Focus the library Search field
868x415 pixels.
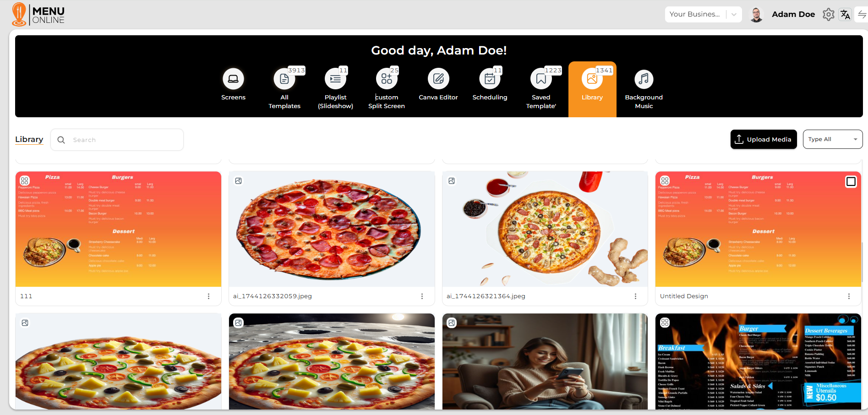[117, 140]
